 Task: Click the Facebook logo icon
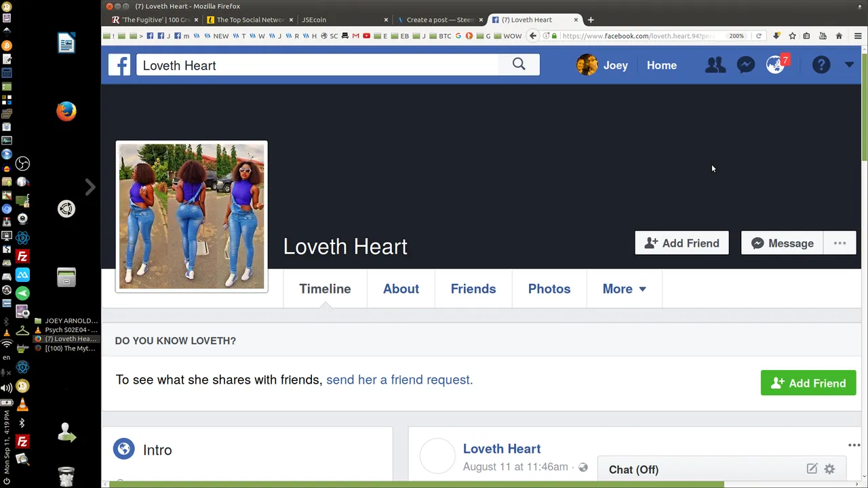click(119, 65)
